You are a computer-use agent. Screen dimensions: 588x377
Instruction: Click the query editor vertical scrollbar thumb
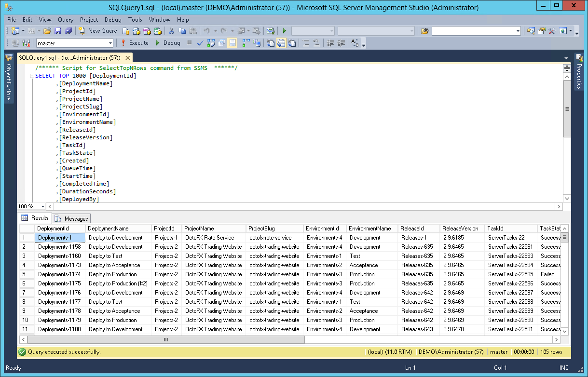pos(567,109)
